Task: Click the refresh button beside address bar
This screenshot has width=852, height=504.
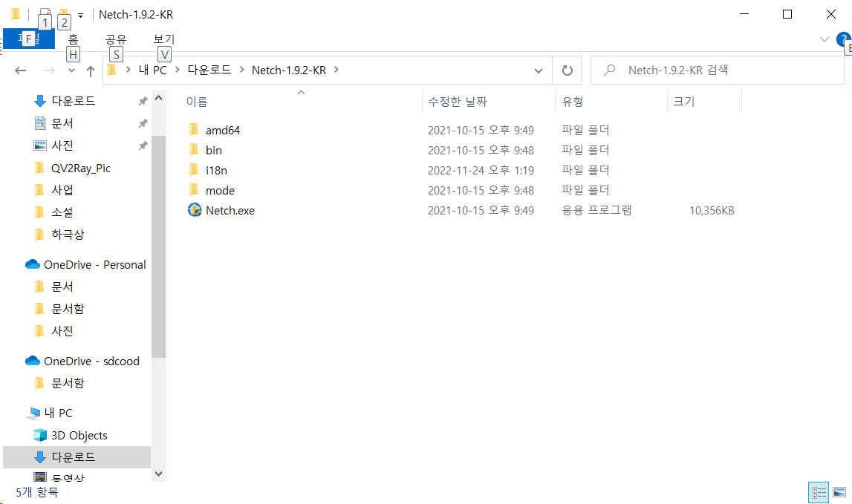Action: click(x=567, y=71)
